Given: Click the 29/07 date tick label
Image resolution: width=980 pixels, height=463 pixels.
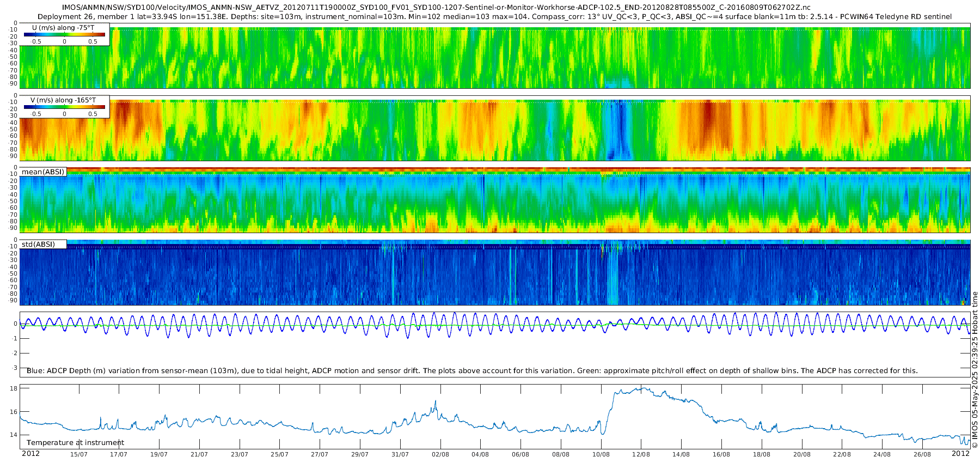Looking at the screenshot, I should pos(360,454).
